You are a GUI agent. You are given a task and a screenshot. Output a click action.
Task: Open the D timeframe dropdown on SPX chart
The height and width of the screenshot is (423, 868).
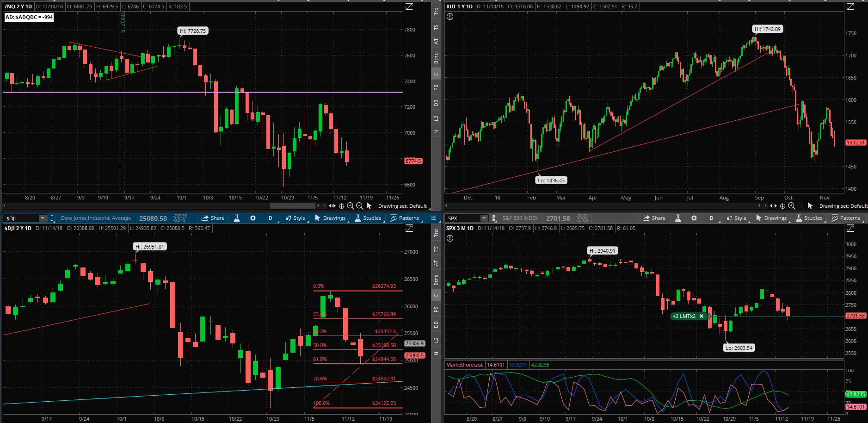(x=712, y=218)
